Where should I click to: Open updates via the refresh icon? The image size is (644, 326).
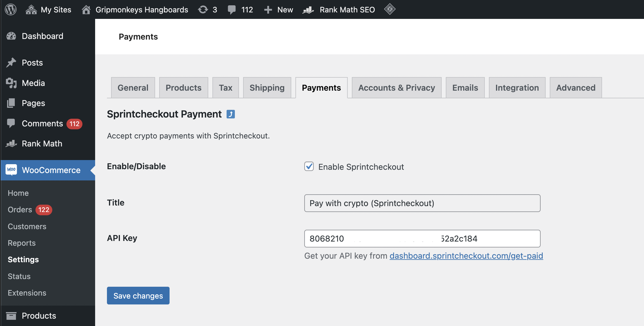[x=203, y=10]
